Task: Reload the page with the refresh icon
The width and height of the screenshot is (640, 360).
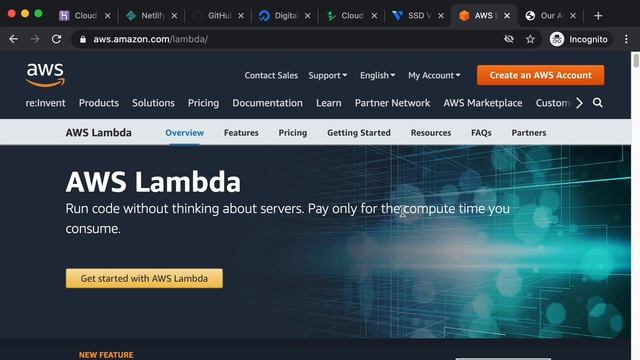Action: pyautogui.click(x=56, y=39)
